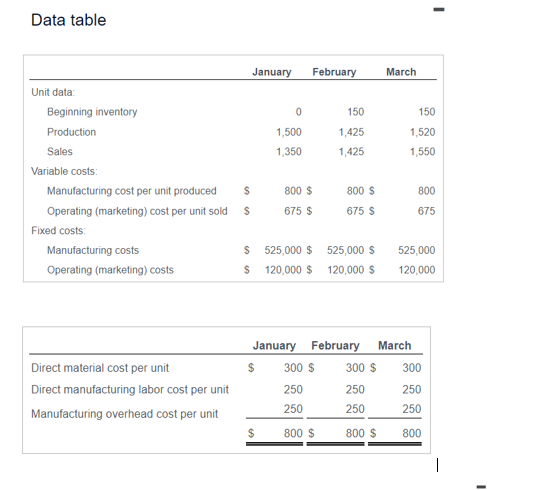Select the Fixed costs label
Screen dimensions: 540x490
tap(58, 230)
